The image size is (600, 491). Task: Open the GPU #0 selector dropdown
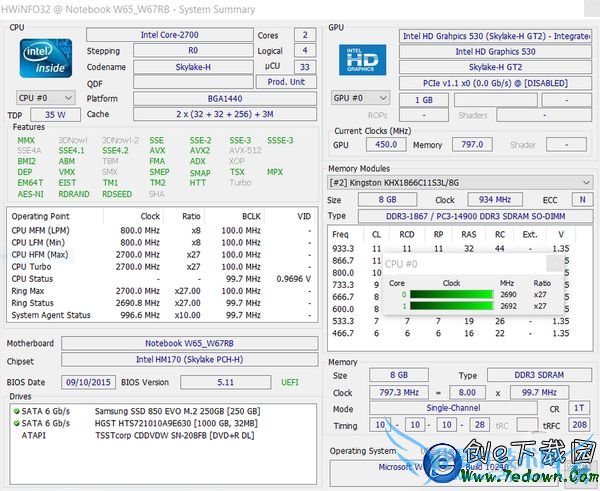360,98
